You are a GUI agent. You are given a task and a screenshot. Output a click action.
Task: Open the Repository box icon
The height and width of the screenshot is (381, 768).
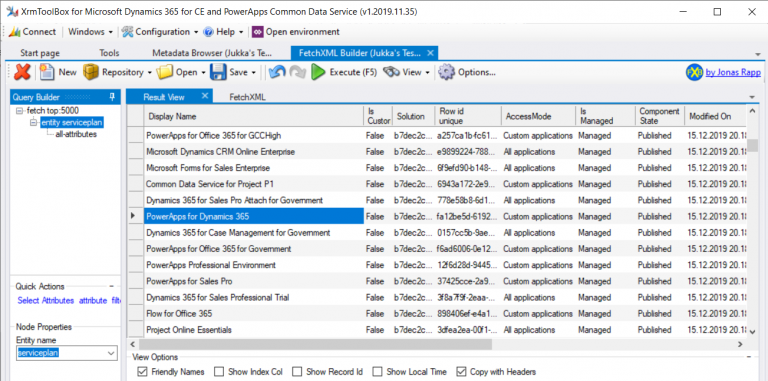pos(91,72)
